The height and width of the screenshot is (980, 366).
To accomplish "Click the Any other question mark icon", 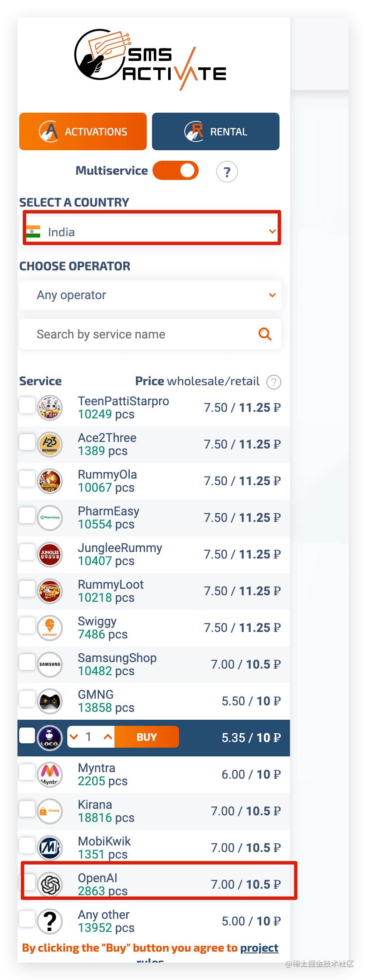I will [x=50, y=921].
